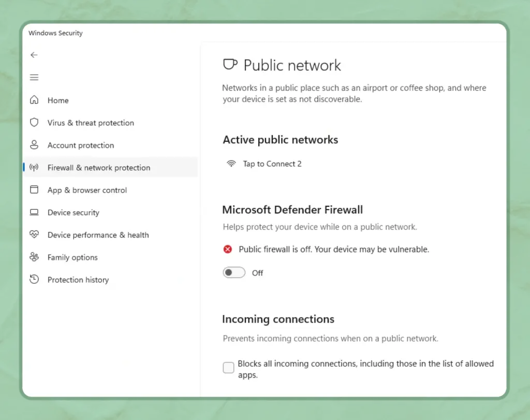Click the Incoming connections heading
The width and height of the screenshot is (530, 420).
tap(278, 319)
